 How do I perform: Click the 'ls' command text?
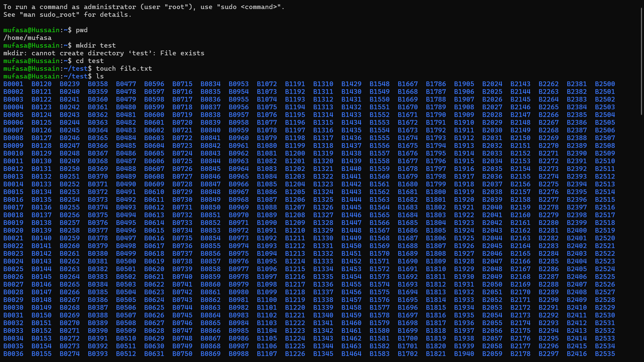[x=100, y=76]
